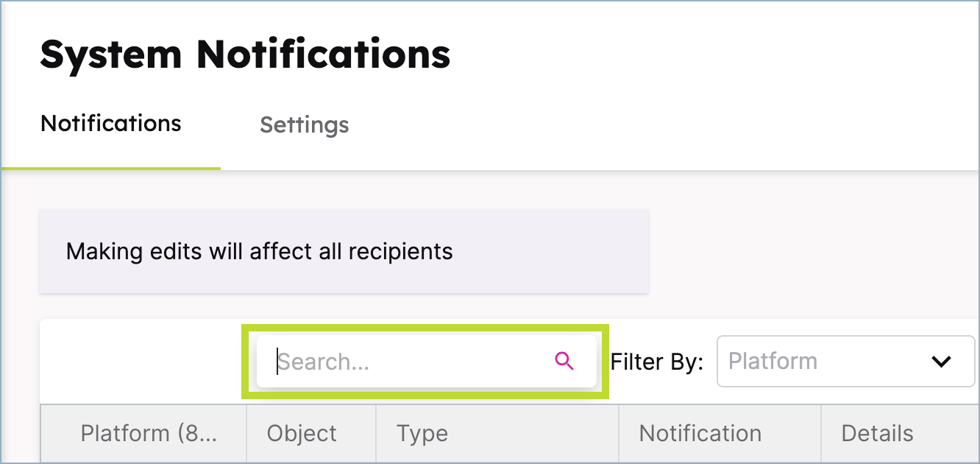Viewport: 980px width, 464px height.
Task: Click the 'Filter By:' label
Action: 657,362
